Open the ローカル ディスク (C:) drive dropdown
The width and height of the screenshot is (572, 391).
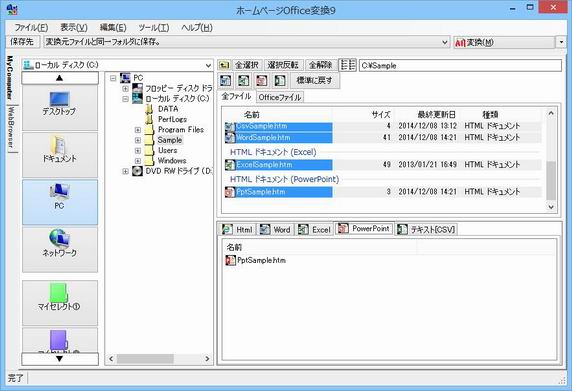click(x=208, y=66)
